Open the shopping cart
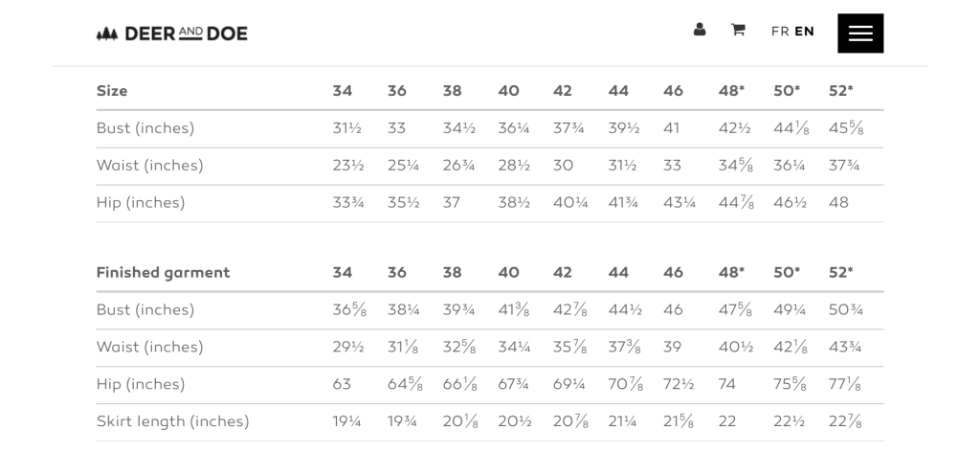Image resolution: width=980 pixels, height=453 pixels. (738, 30)
